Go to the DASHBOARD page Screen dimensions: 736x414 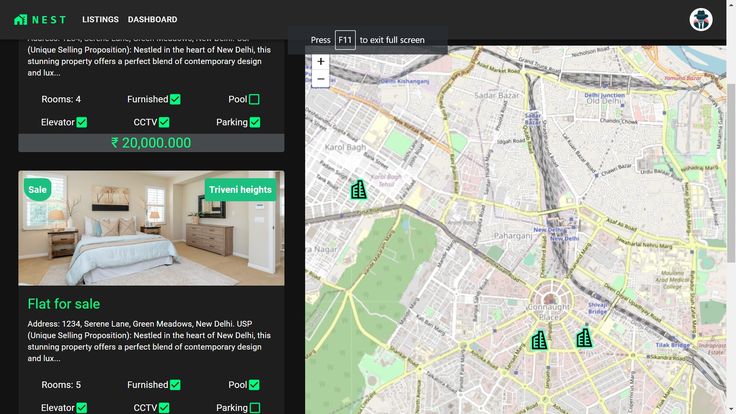point(153,20)
